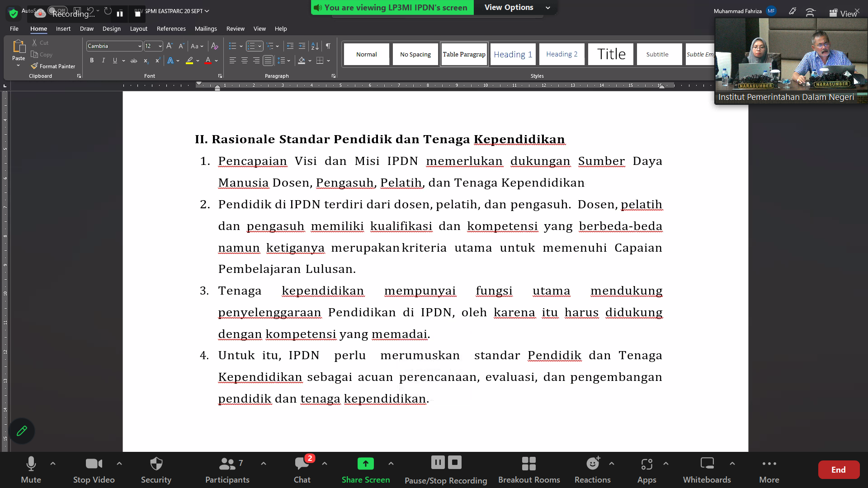Open Zoom Security options
The height and width of the screenshot is (488, 868).
[156, 470]
